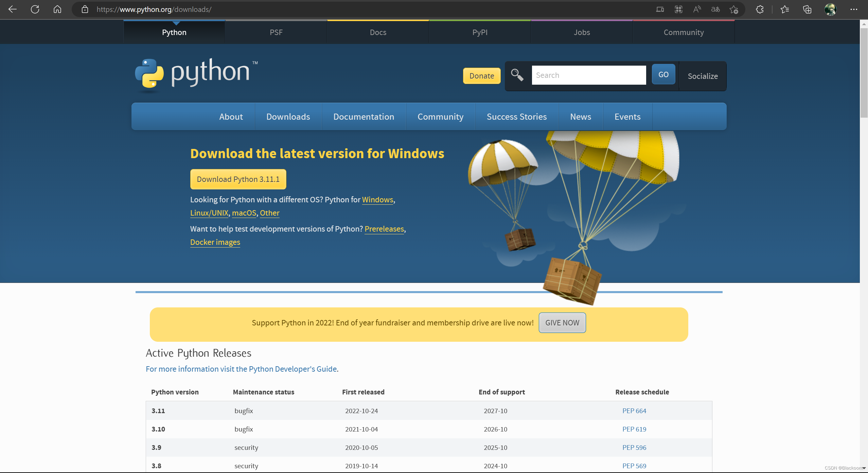Open the Docker images link
Image resolution: width=868 pixels, height=473 pixels.
(215, 242)
